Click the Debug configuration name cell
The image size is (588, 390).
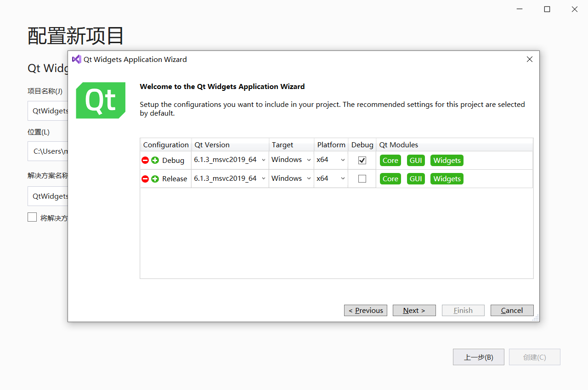click(x=173, y=160)
